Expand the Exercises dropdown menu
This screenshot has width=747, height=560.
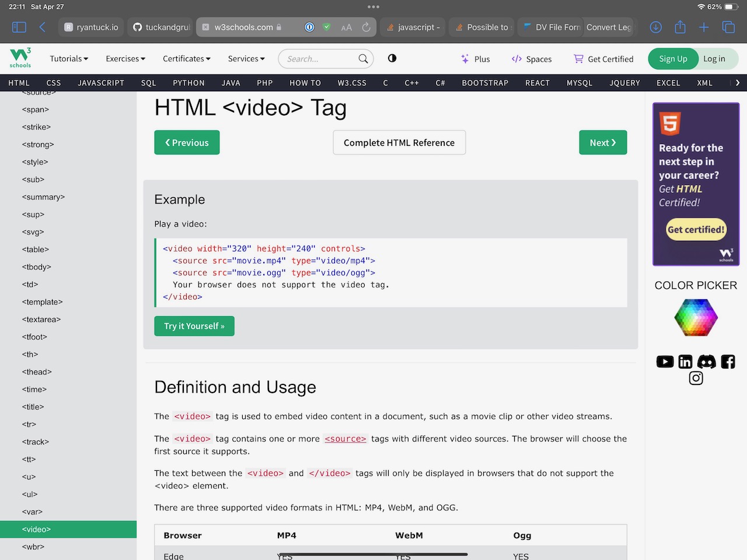tap(125, 59)
